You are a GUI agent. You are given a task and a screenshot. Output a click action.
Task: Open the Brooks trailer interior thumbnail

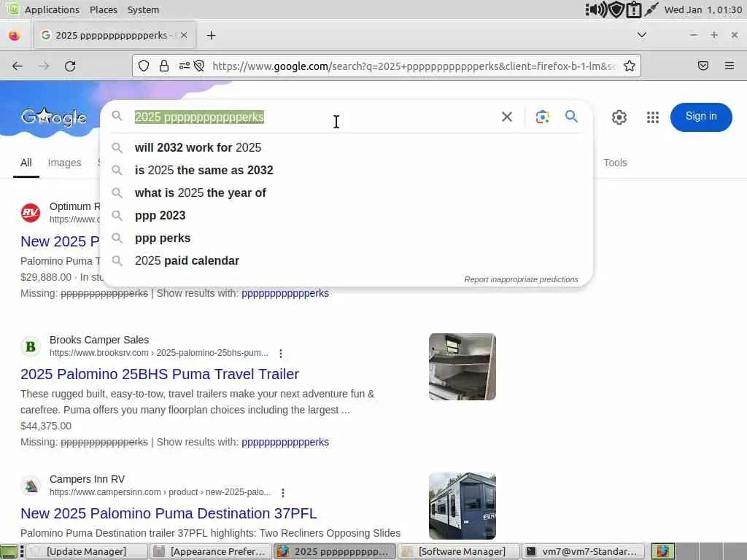coord(462,367)
